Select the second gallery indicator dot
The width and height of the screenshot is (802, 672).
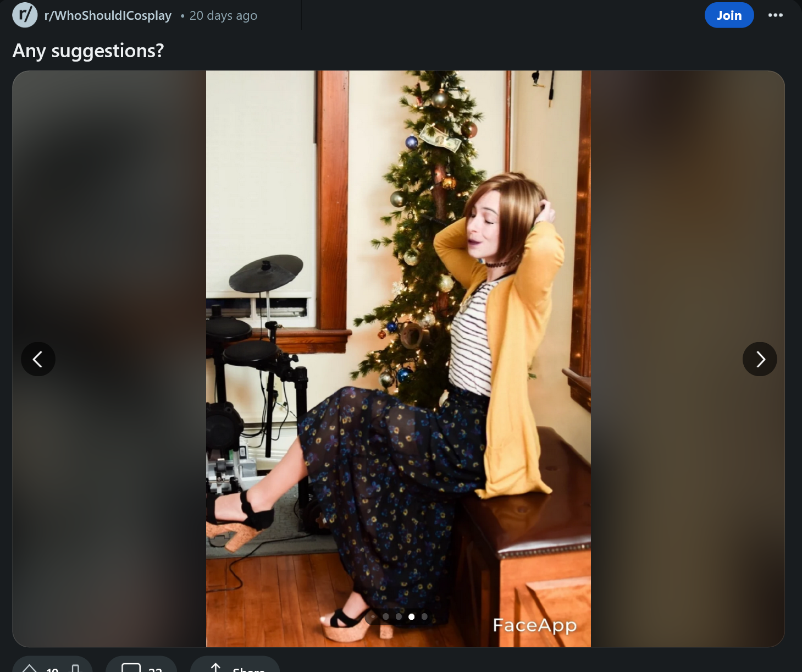[386, 616]
